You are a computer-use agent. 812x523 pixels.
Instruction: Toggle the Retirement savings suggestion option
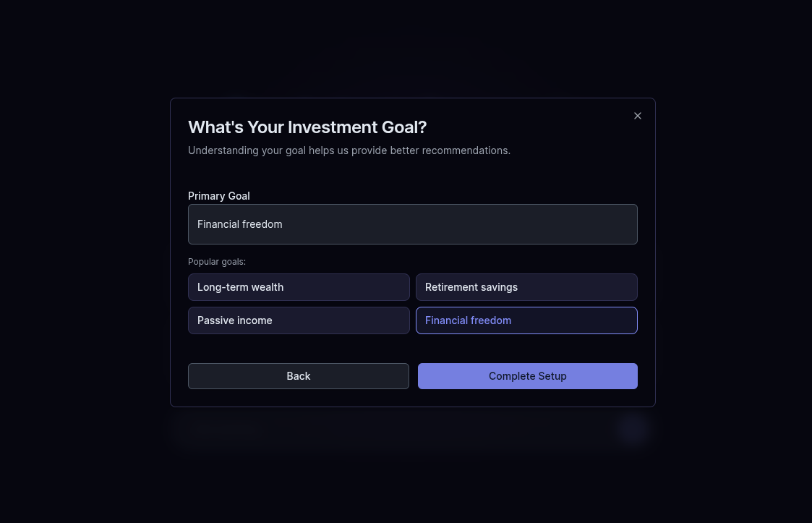coord(526,287)
